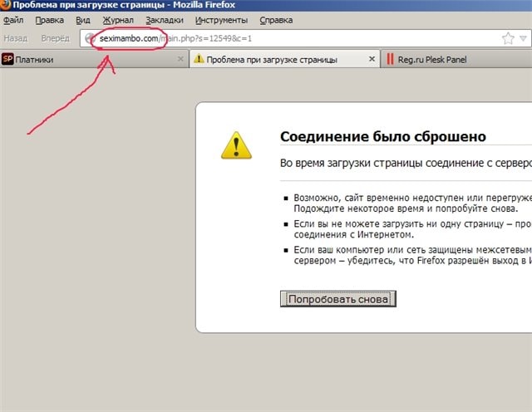This screenshot has height=412, width=532.
Task: Click the SP favicon on Платники tab
Action: pyautogui.click(x=7, y=59)
